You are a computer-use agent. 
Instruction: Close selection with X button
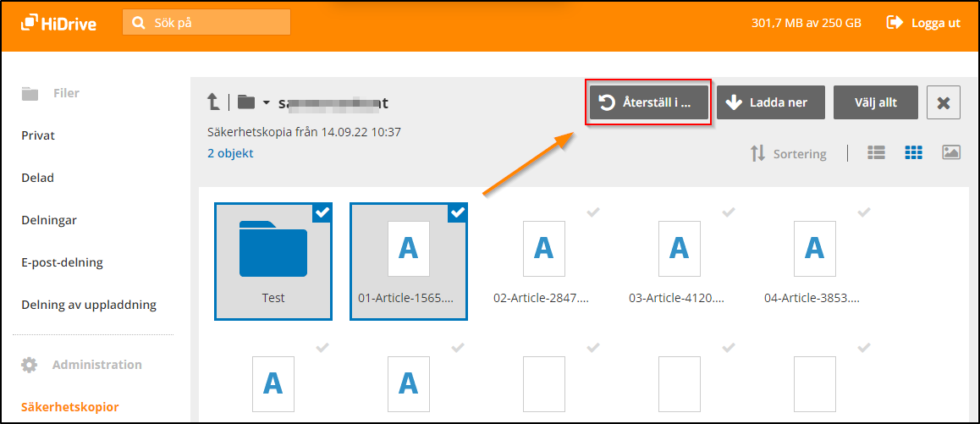pos(943,103)
